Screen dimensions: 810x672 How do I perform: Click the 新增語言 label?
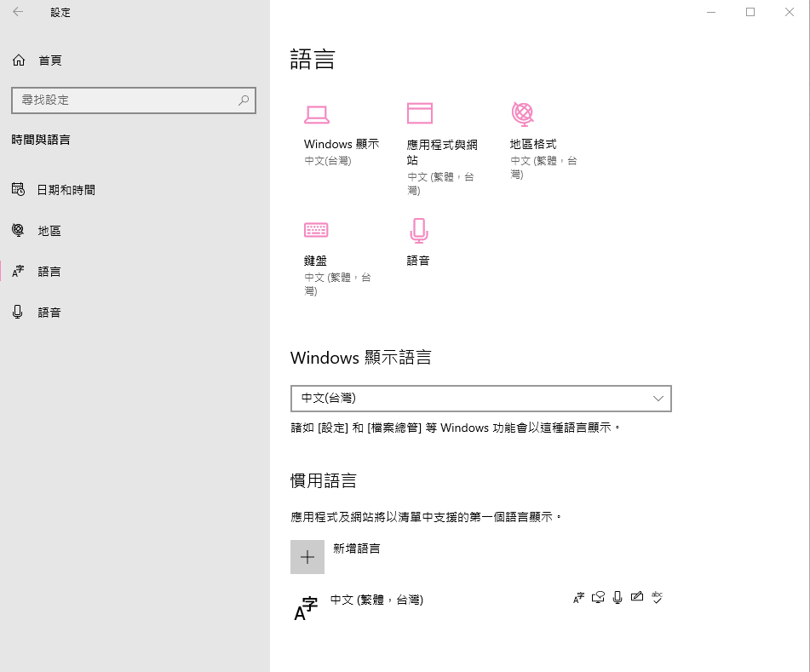[356, 549]
